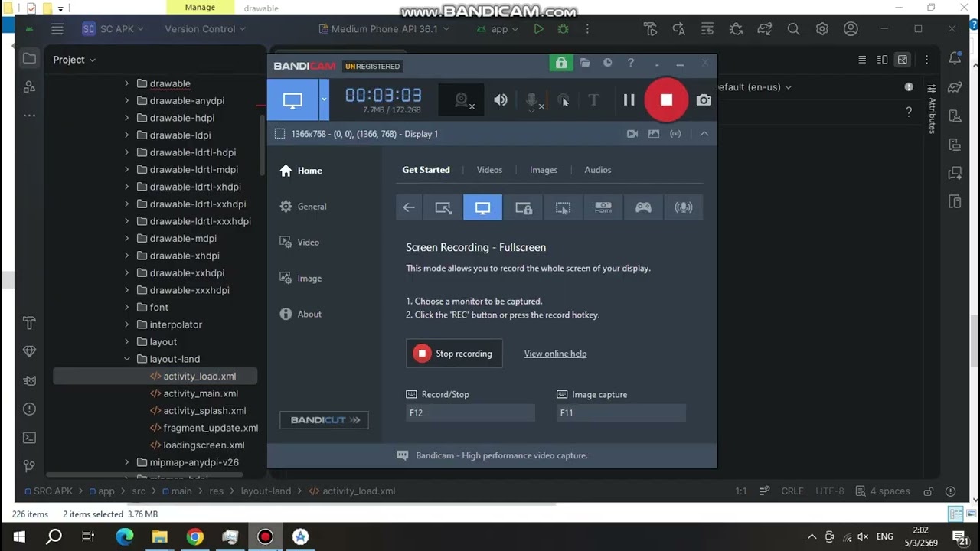The width and height of the screenshot is (980, 551).
Task: Open the screen mode dropdown arrow
Action: 324,99
